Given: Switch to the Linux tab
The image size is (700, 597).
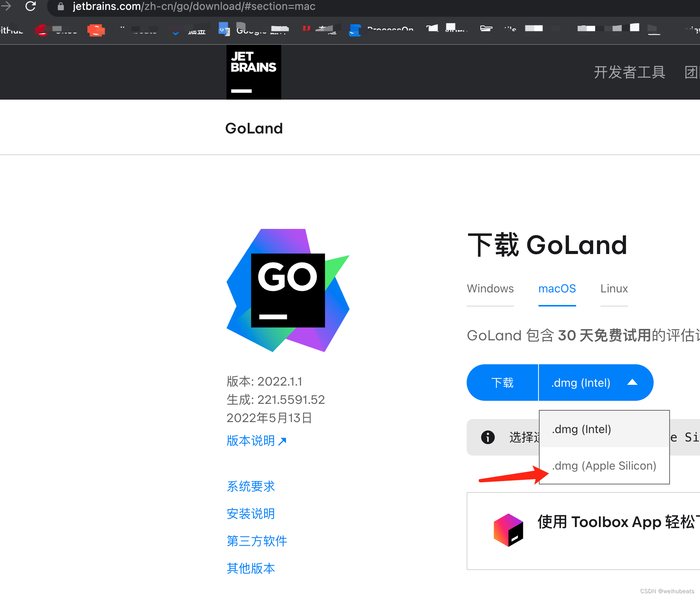Looking at the screenshot, I should (x=614, y=289).
